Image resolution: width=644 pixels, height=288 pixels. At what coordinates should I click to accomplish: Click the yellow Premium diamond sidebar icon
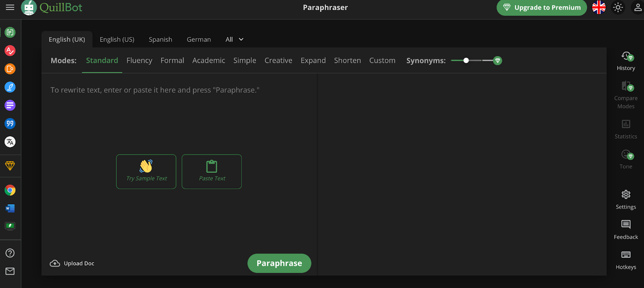(x=10, y=166)
